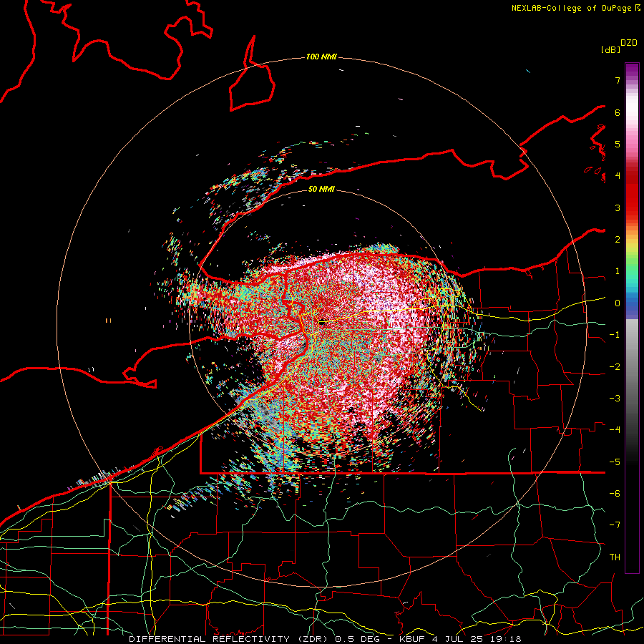Viewport: 644px width, 644px height.
Task: Click the 100 NMI range ring label
Action: click(x=321, y=57)
